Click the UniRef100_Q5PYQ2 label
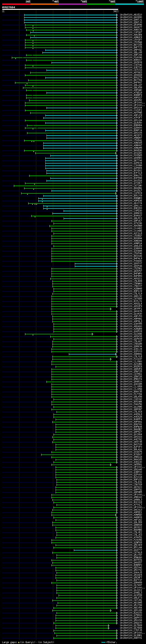146x644 pixels. [x=131, y=50]
